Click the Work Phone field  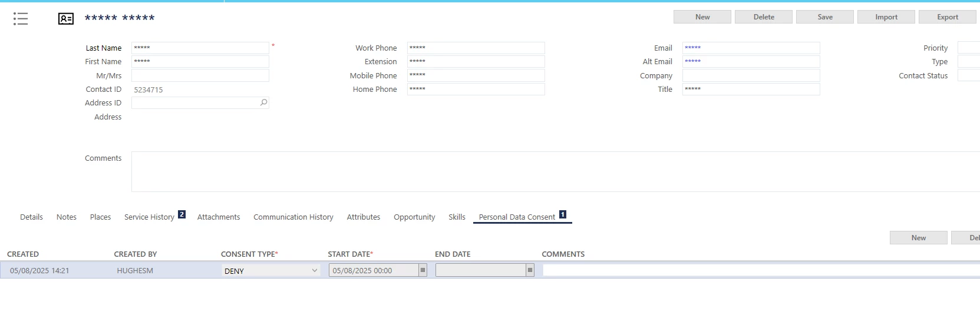(476, 48)
